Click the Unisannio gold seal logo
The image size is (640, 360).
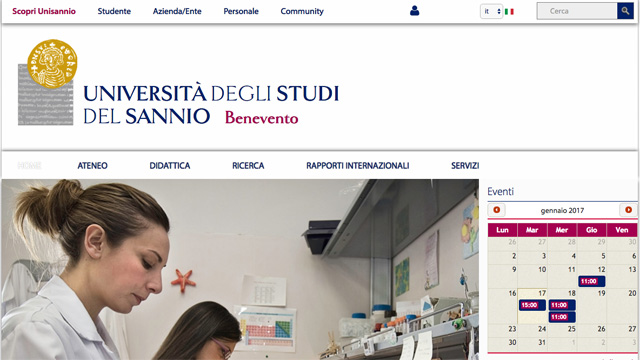(x=52, y=64)
